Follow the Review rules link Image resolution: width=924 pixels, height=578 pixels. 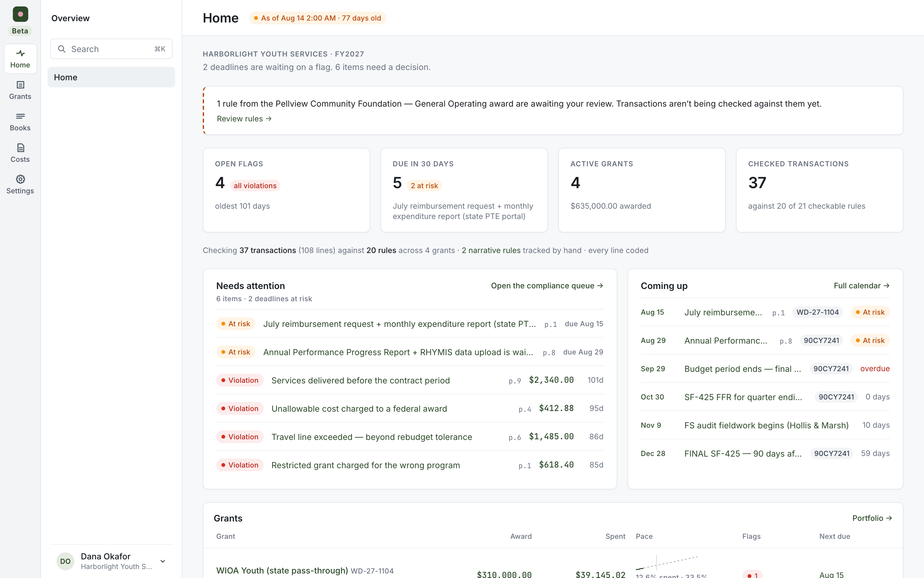[244, 118]
